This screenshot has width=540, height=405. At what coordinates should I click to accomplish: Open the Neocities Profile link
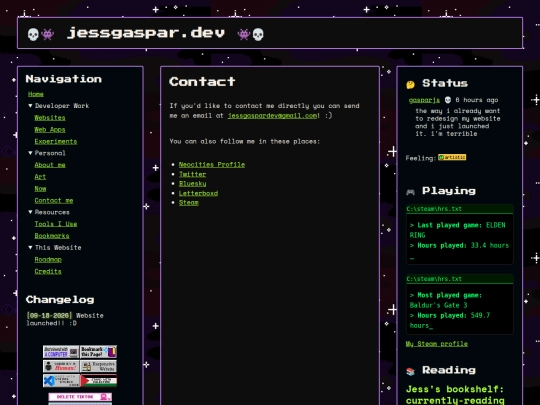pyautogui.click(x=212, y=165)
